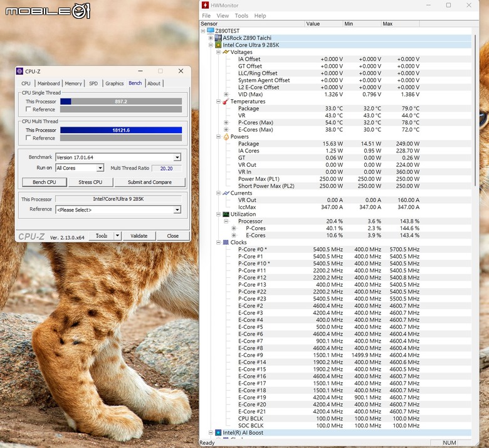
Task: Click the Stress CPU button
Action: coord(90,182)
